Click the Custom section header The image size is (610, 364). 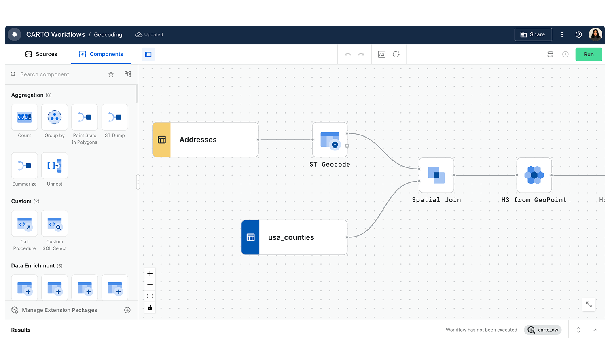25,201
